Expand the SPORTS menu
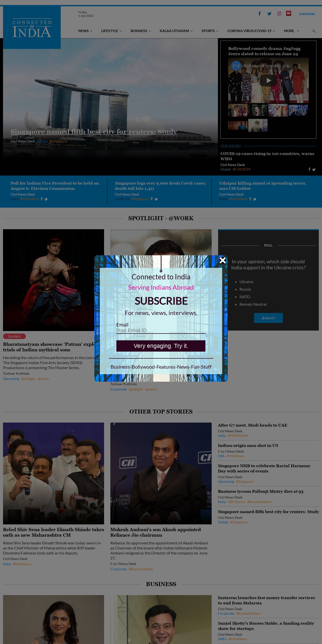 (x=210, y=31)
